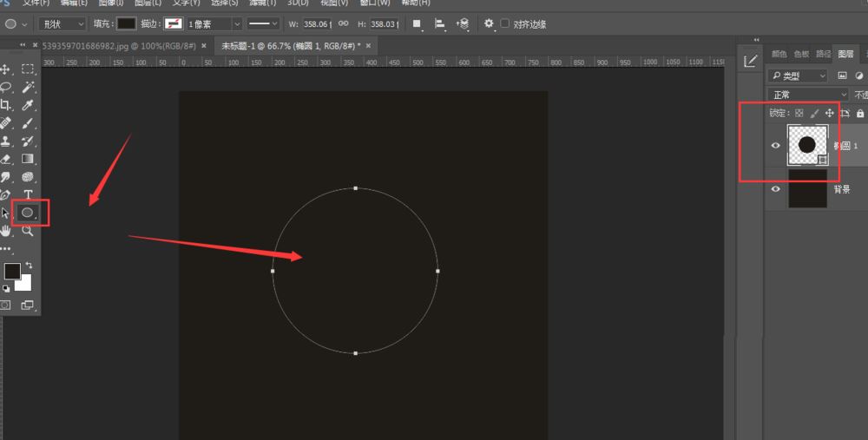Screen dimensions: 868x440
Task: Open path arrangement options
Action: pyautogui.click(x=463, y=23)
